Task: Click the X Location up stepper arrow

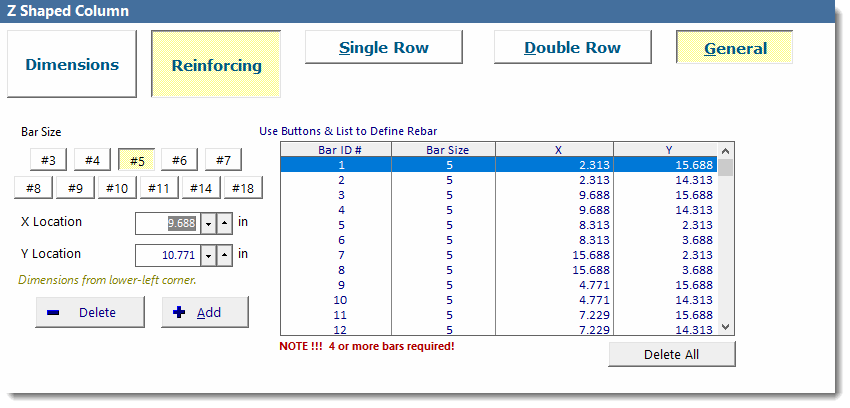Action: [x=225, y=223]
